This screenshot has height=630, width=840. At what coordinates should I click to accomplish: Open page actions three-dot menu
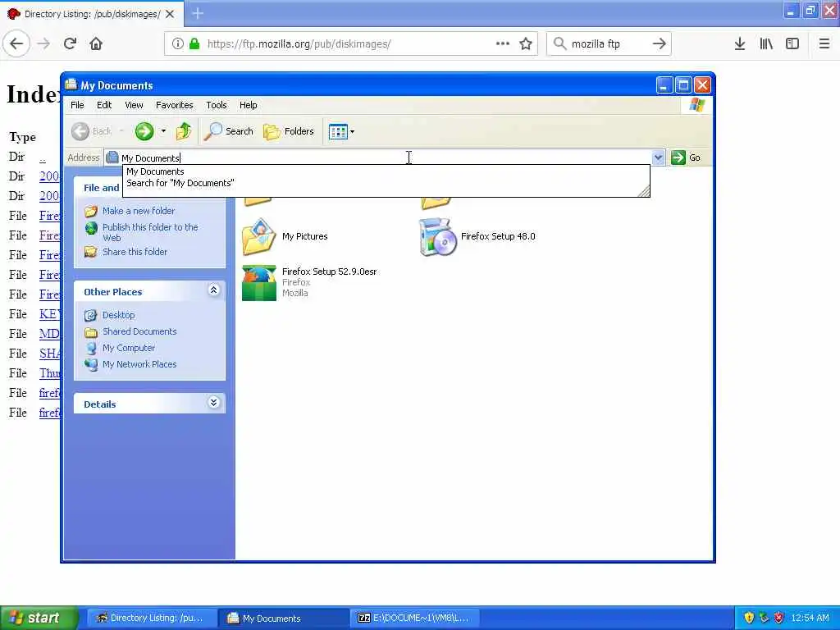[503, 43]
